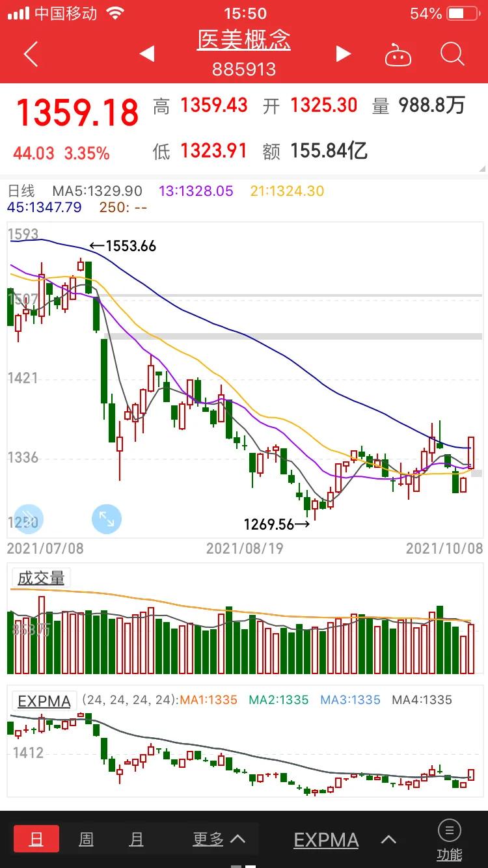Go to previous sector with left triangle
Viewport: 488px width, 868px height.
[147, 54]
